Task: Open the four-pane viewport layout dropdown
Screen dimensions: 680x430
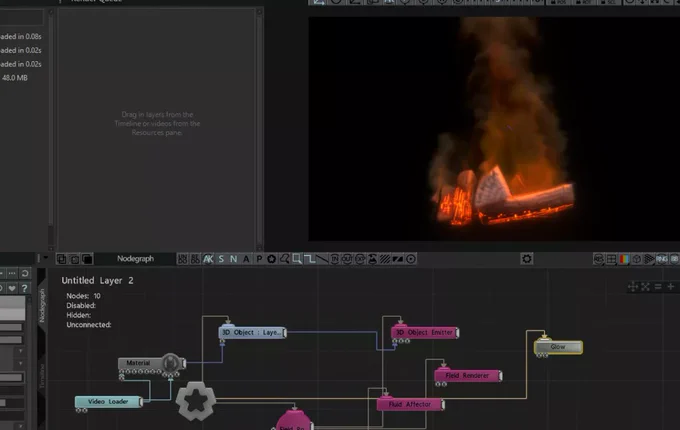Action: point(611,259)
